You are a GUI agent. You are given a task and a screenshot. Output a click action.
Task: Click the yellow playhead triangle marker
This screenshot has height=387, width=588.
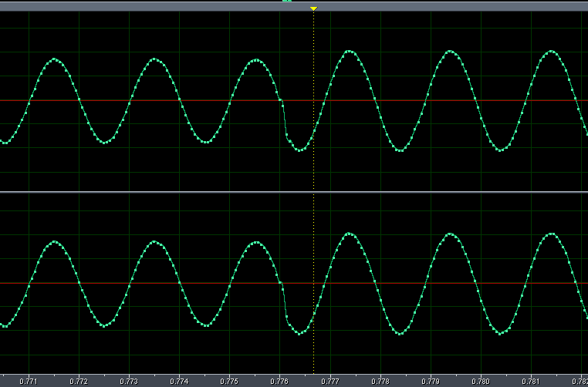tap(313, 8)
